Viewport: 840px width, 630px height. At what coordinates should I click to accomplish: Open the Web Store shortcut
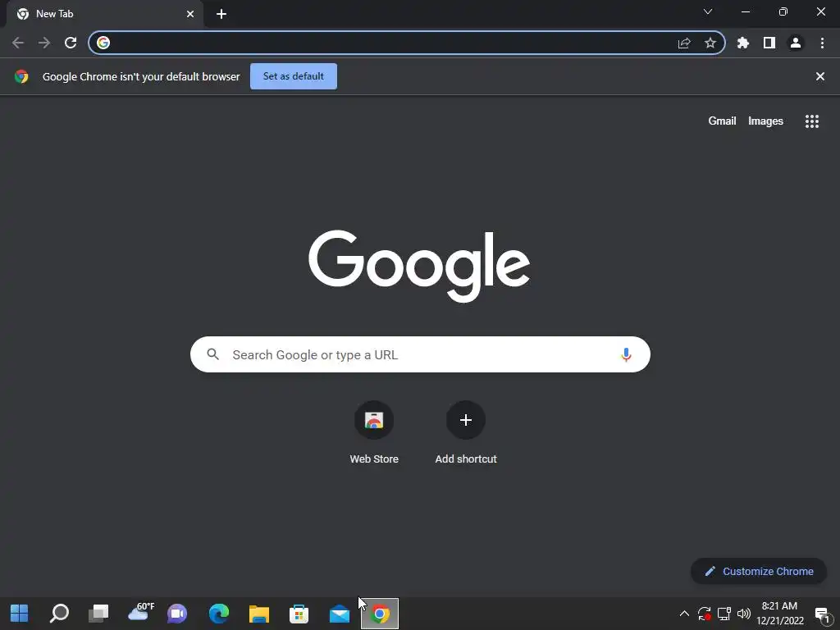(x=374, y=433)
